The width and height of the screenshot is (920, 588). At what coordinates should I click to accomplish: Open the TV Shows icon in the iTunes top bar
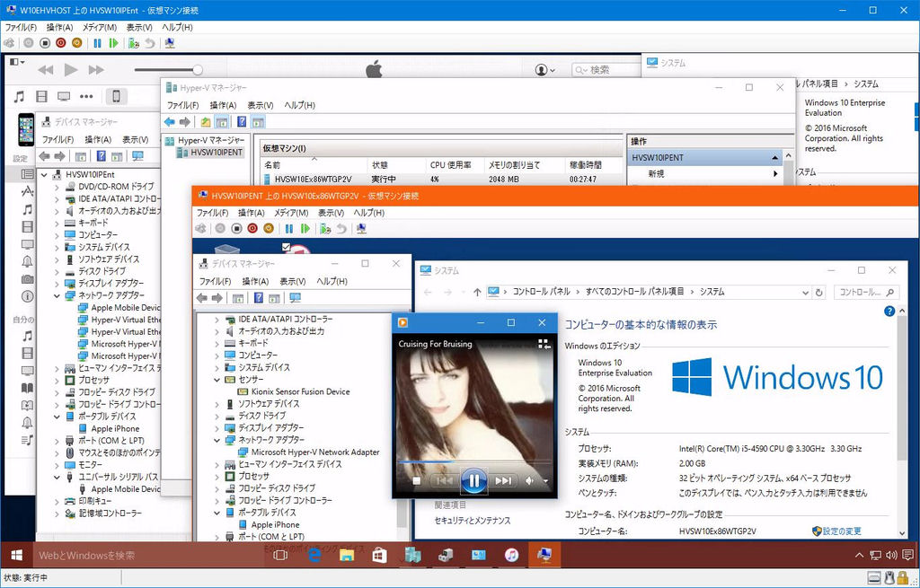coord(64,96)
